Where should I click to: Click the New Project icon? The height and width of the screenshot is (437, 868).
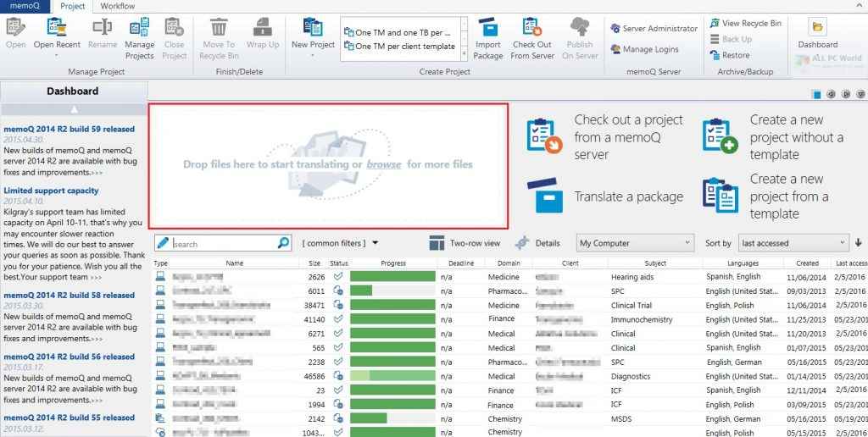[x=313, y=28]
